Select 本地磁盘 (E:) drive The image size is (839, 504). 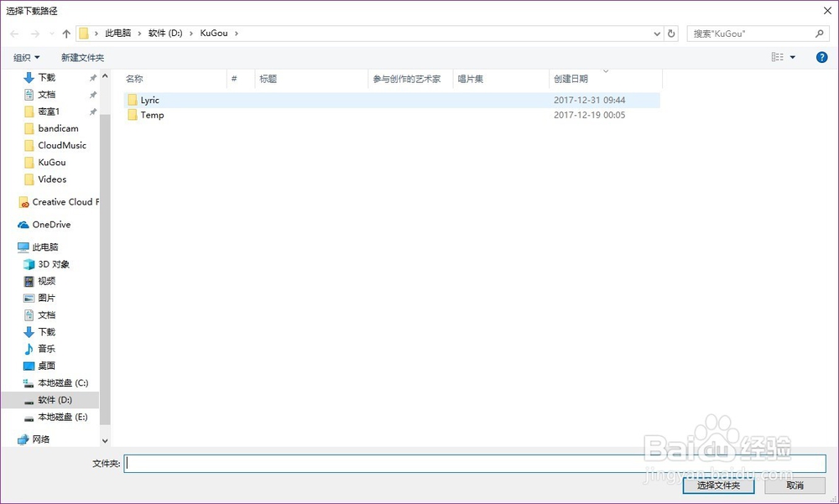63,417
